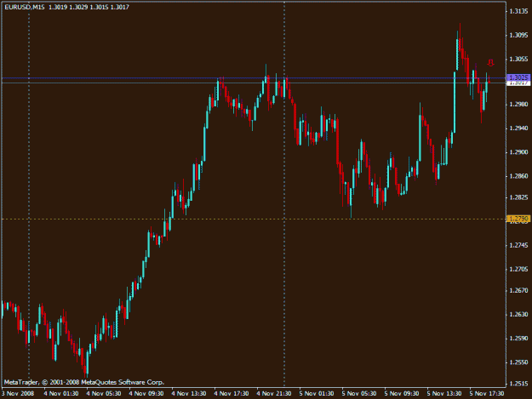Click the 5 Nov 01:30 time label
Image resolution: width=532 pixels, height=399 pixels.
coord(317,394)
